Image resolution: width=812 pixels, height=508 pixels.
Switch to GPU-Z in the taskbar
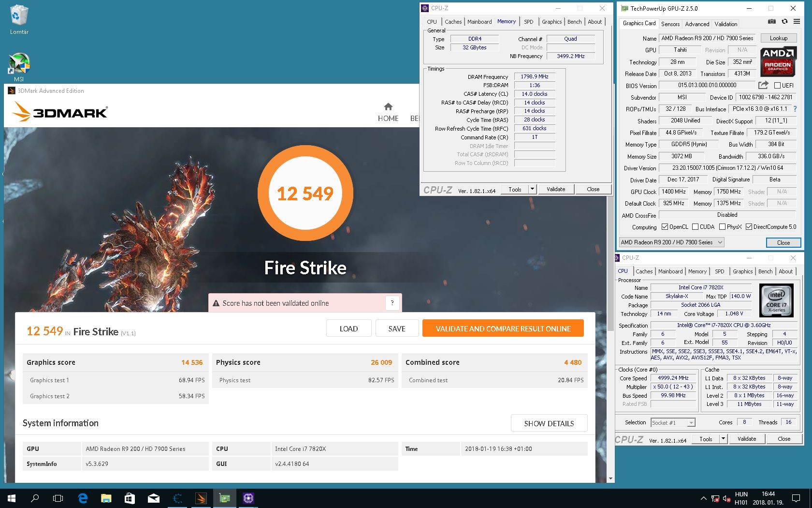point(224,498)
